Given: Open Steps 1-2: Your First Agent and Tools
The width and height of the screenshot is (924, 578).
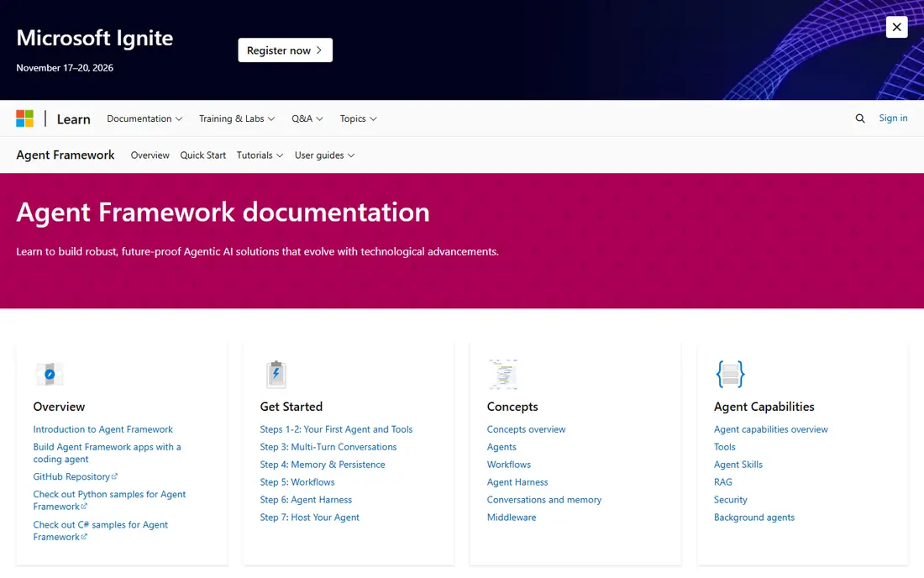Looking at the screenshot, I should pyautogui.click(x=336, y=429).
